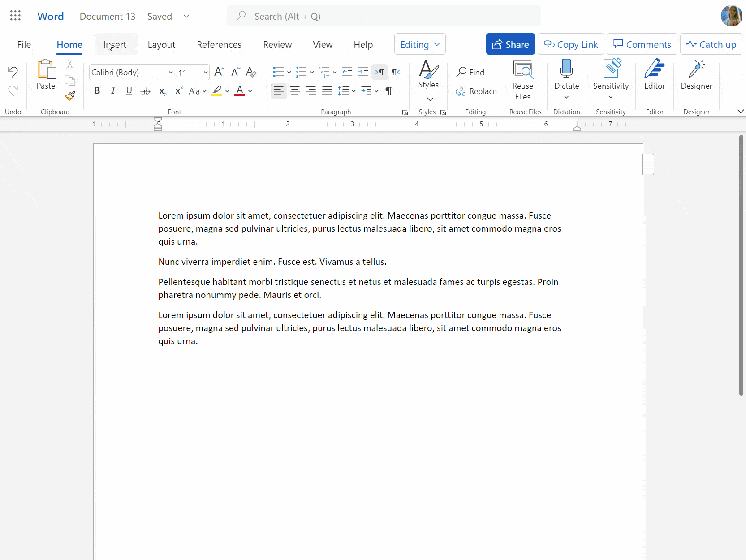Click the Grow Font icon
The image size is (746, 560).
[x=219, y=72]
